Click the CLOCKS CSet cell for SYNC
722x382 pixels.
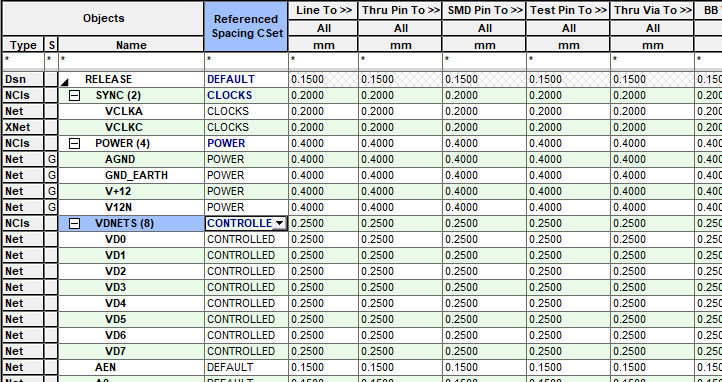246,96
